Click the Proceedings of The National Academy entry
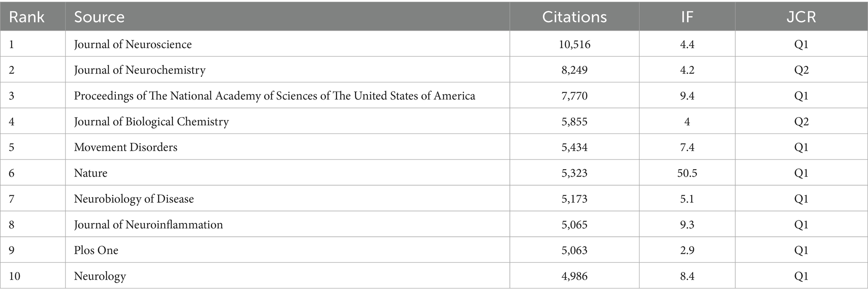The image size is (868, 296). (x=275, y=96)
